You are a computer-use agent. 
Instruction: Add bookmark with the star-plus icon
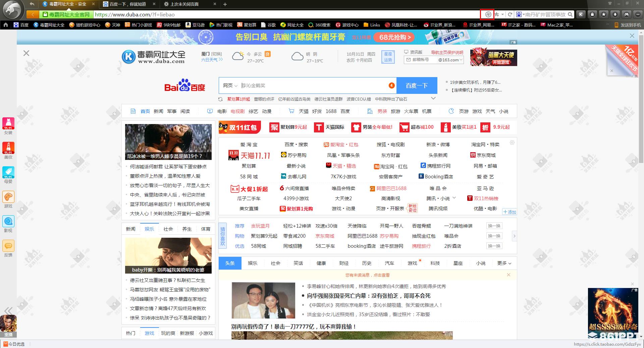497,14
